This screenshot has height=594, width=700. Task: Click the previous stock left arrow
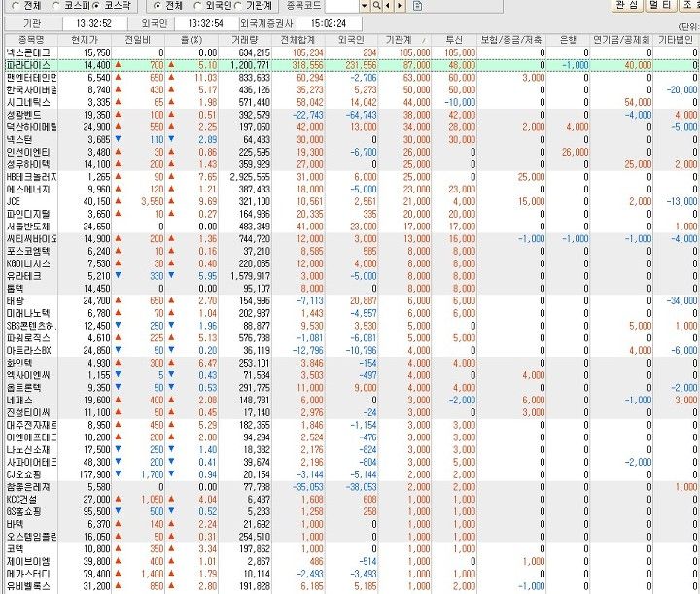[x=388, y=6]
